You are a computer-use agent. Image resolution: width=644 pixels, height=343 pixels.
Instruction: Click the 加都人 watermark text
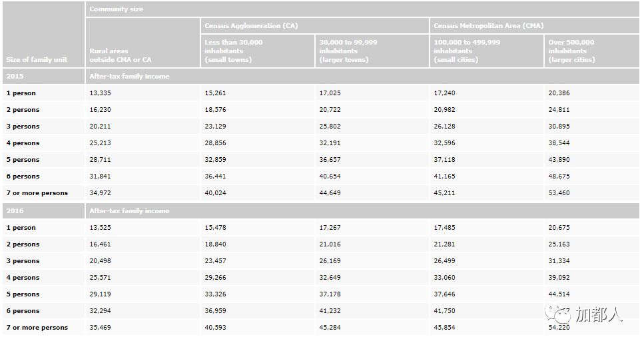599,314
